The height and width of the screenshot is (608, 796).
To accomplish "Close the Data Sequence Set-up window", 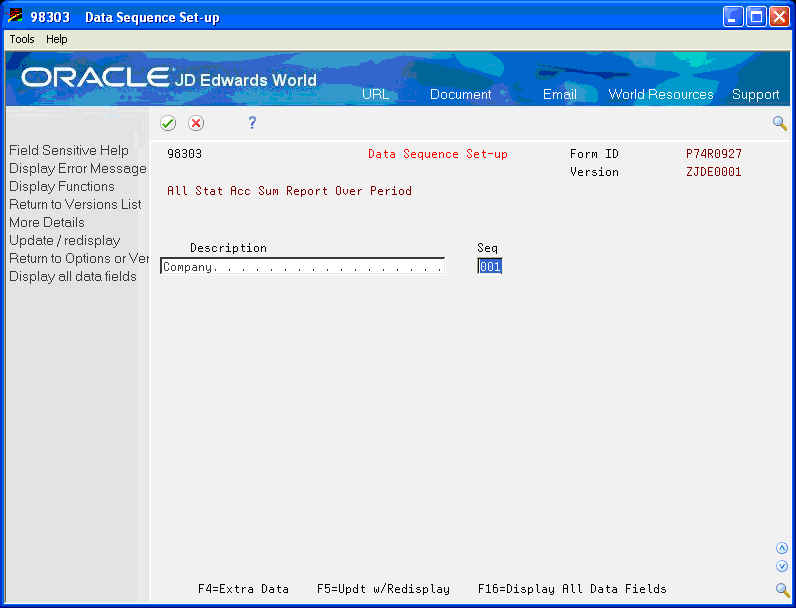I will click(x=779, y=17).
